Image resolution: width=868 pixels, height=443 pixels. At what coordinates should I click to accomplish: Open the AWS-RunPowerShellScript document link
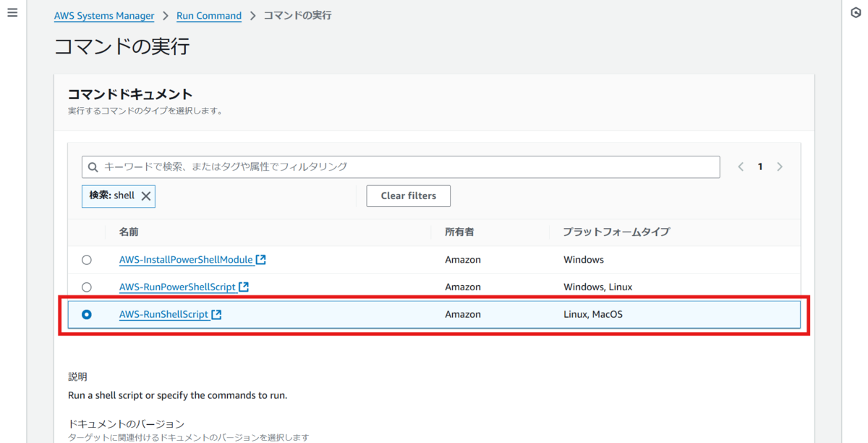177,287
